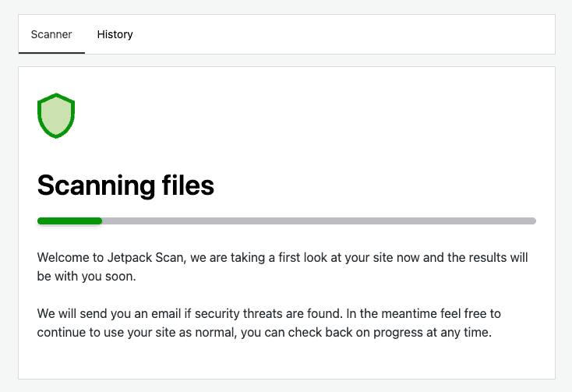Click the gray unfilled part of scan progress bar
Viewport: 572px width, 392px height.
click(319, 221)
